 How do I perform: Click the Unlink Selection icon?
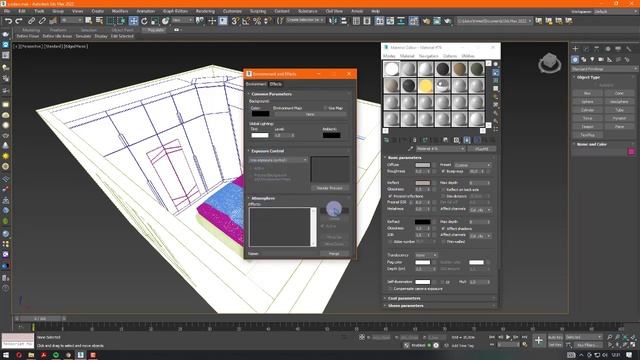[x=42, y=21]
